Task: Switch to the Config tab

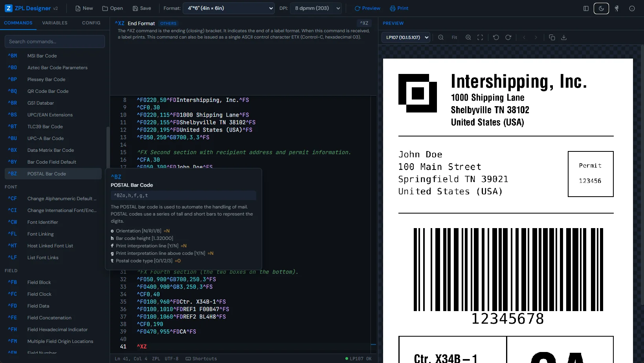Action: point(91,23)
